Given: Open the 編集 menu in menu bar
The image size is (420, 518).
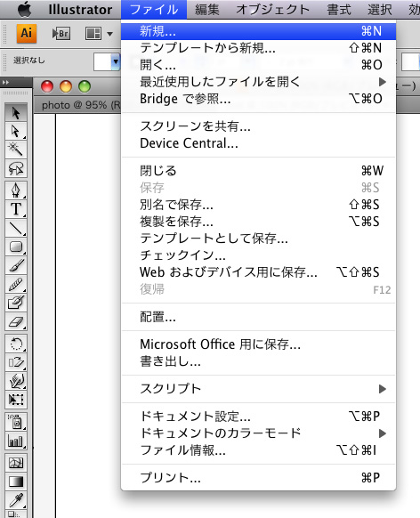Looking at the screenshot, I should (207, 9).
